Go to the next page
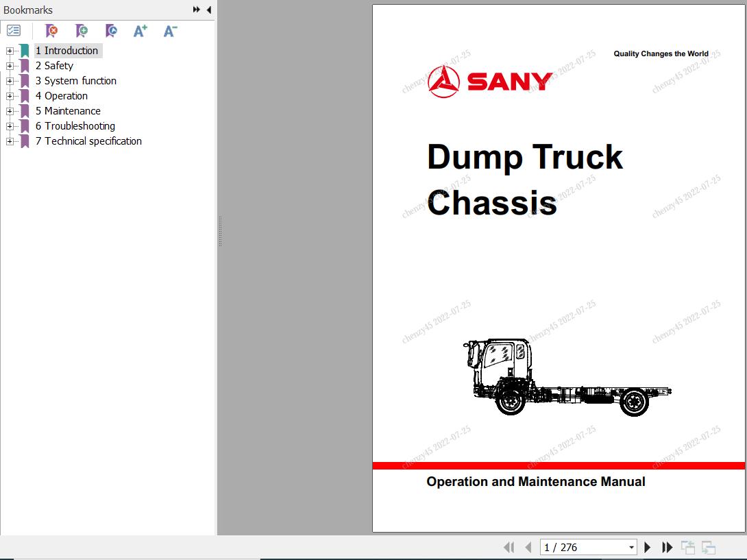The image size is (747, 560). pyautogui.click(x=648, y=546)
